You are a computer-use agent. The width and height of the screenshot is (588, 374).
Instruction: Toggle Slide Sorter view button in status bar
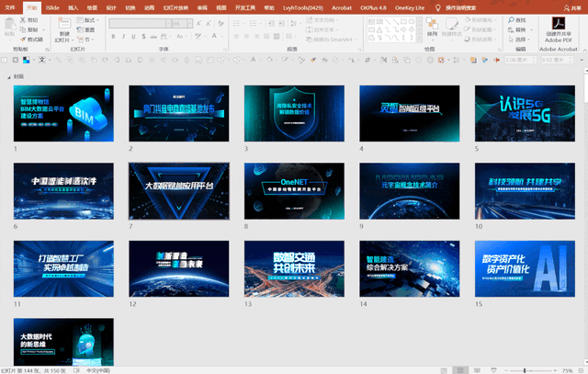point(460,370)
